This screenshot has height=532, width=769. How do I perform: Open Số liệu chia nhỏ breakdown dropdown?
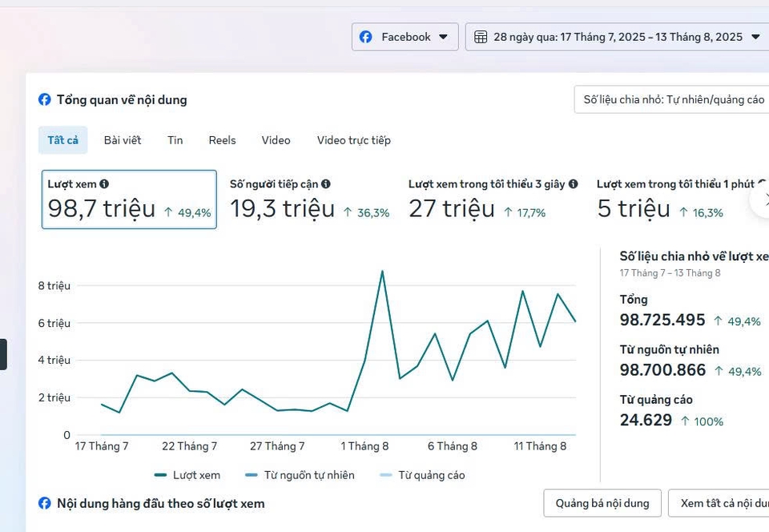click(673, 100)
